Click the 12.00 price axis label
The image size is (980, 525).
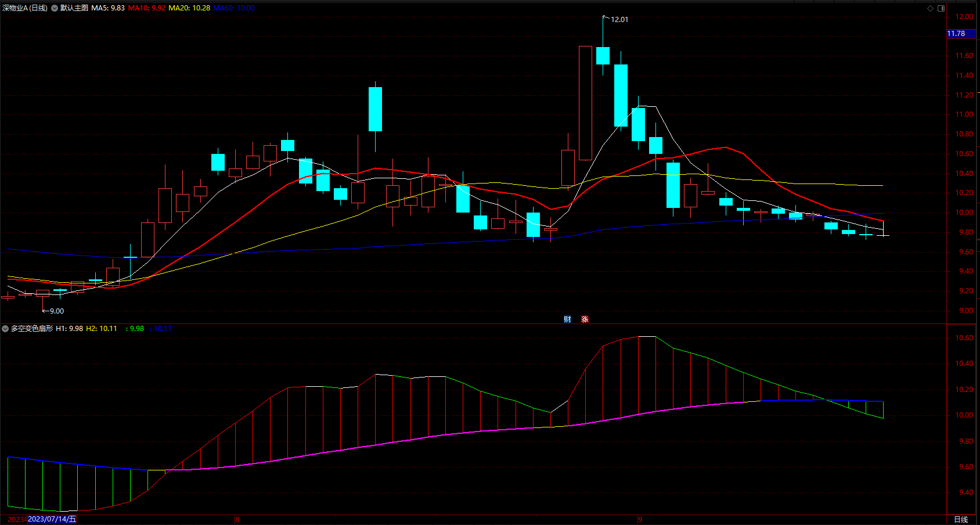point(965,17)
